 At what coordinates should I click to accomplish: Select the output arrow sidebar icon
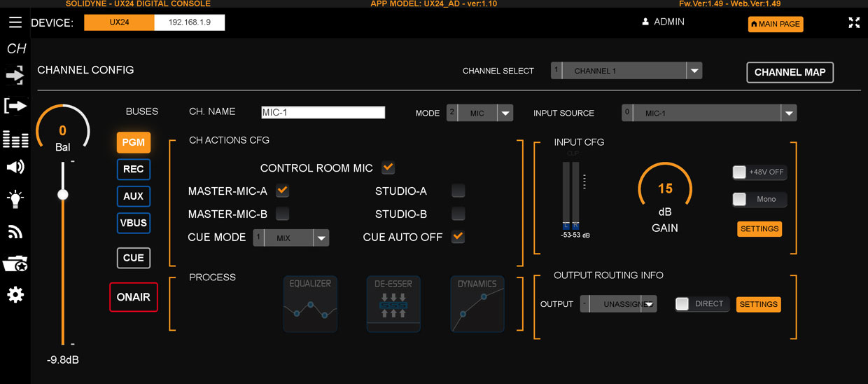click(15, 106)
